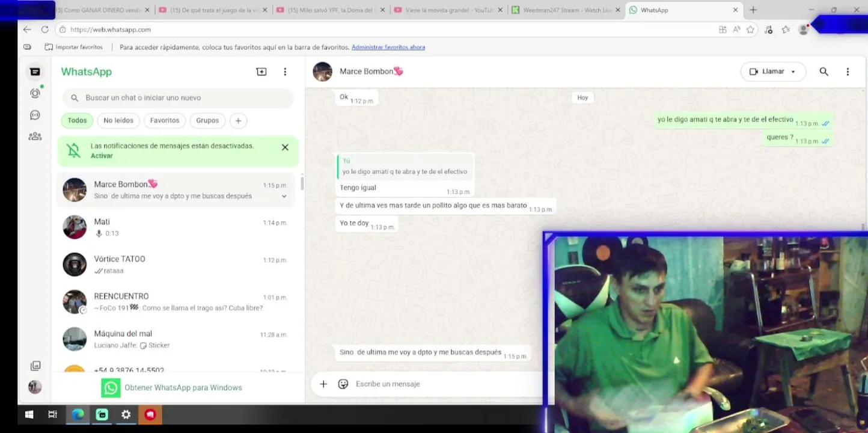Open the Vórtice TATOO chat
This screenshot has width=868, height=433.
click(x=177, y=265)
